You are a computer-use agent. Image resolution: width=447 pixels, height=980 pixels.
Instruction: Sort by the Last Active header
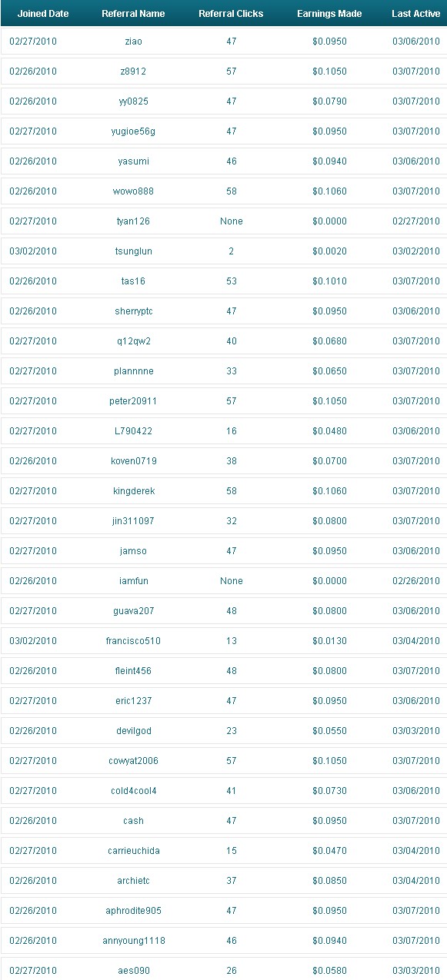[416, 14]
